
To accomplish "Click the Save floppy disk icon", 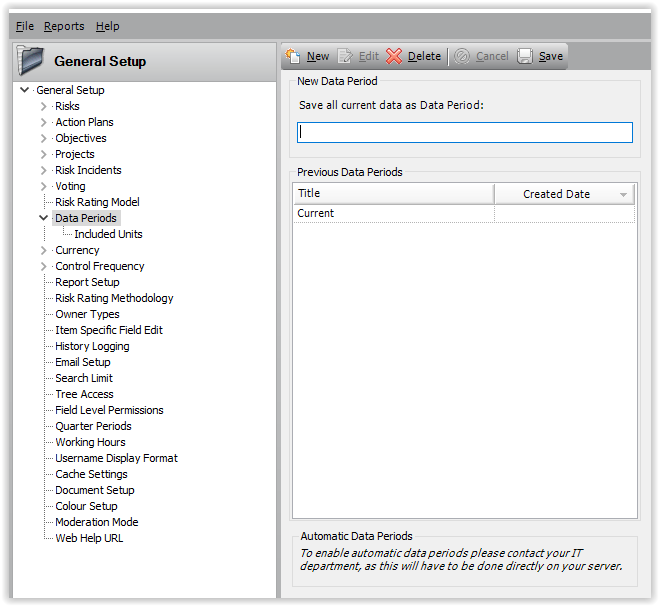I will tap(525, 56).
